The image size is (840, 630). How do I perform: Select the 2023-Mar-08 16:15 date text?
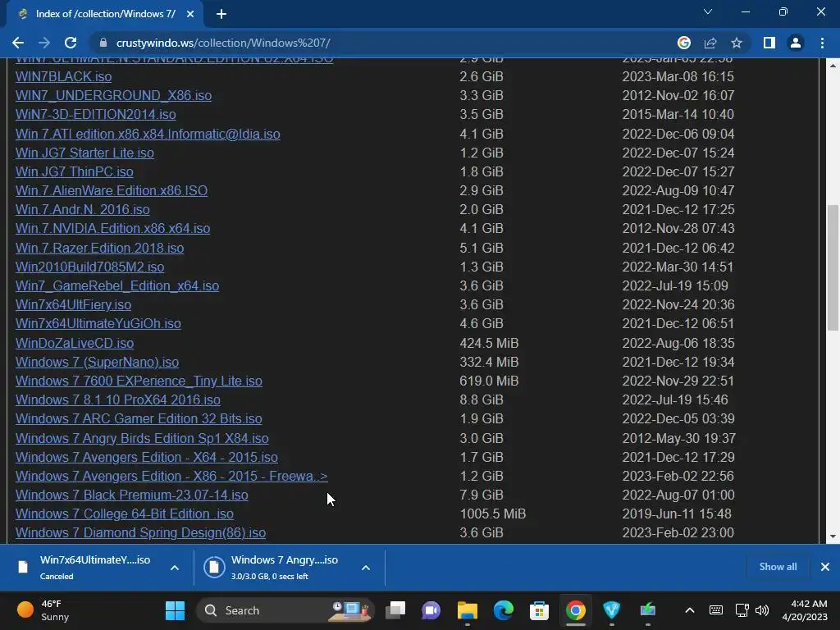click(x=678, y=76)
